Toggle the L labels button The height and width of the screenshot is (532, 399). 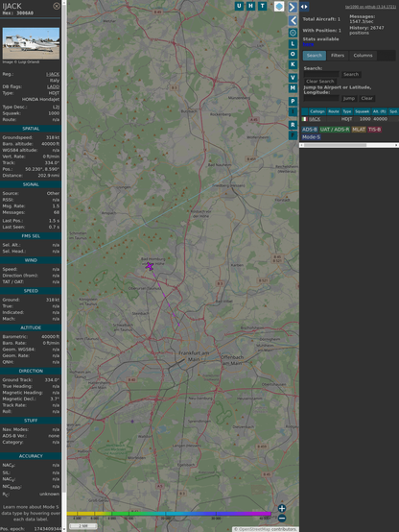pos(293,44)
